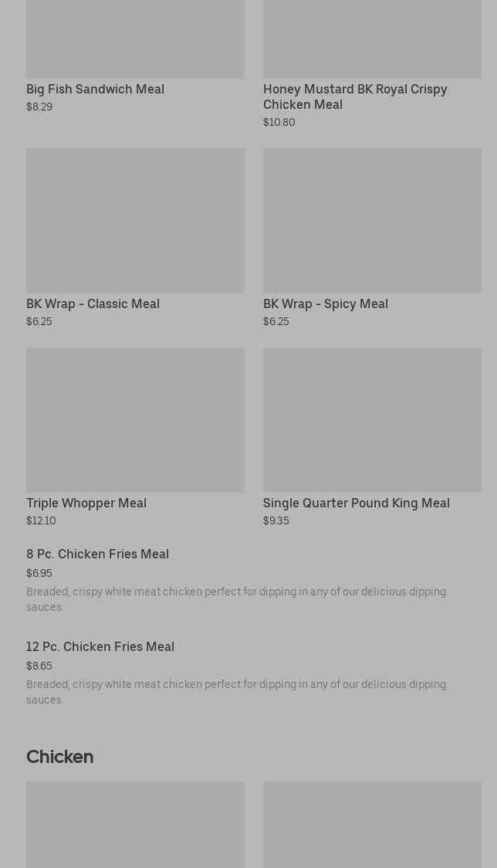Image resolution: width=497 pixels, height=868 pixels.
Task: Click the right image under Chicken heading
Action: click(x=372, y=824)
